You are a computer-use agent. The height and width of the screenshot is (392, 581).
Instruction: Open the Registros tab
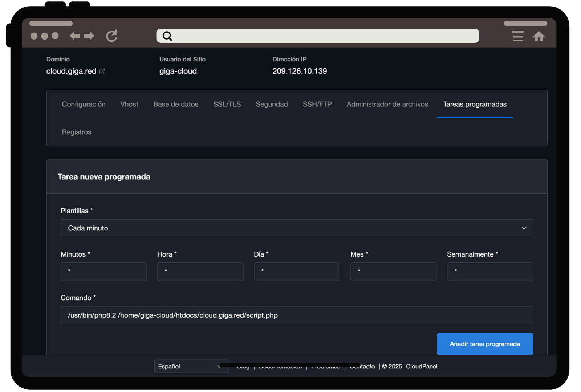pos(77,132)
